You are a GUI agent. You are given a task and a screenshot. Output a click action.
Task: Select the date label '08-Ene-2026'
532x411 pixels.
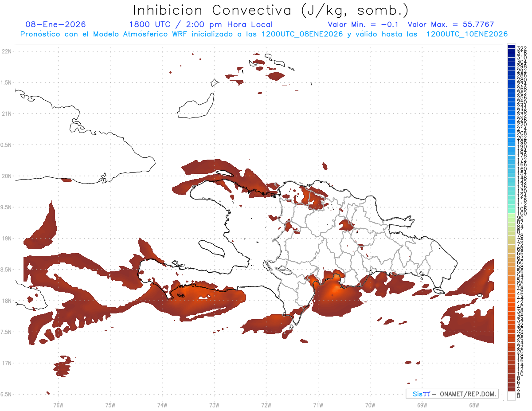click(x=56, y=24)
